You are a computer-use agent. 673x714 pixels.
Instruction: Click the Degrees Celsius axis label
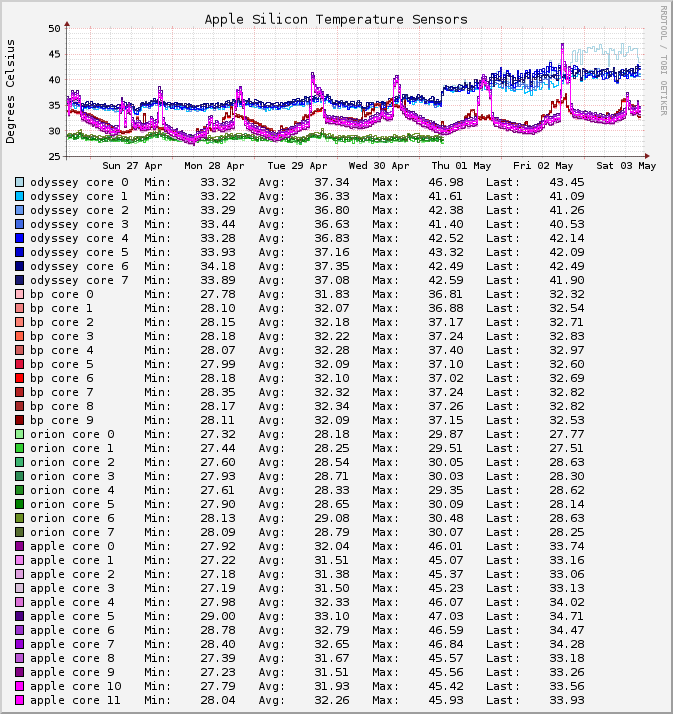tap(10, 92)
